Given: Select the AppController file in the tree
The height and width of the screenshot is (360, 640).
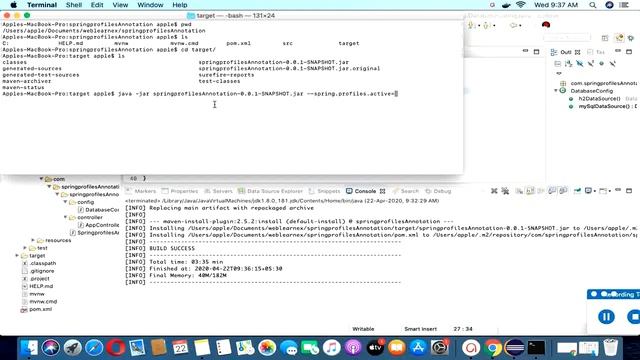Looking at the screenshot, I should (x=98, y=225).
